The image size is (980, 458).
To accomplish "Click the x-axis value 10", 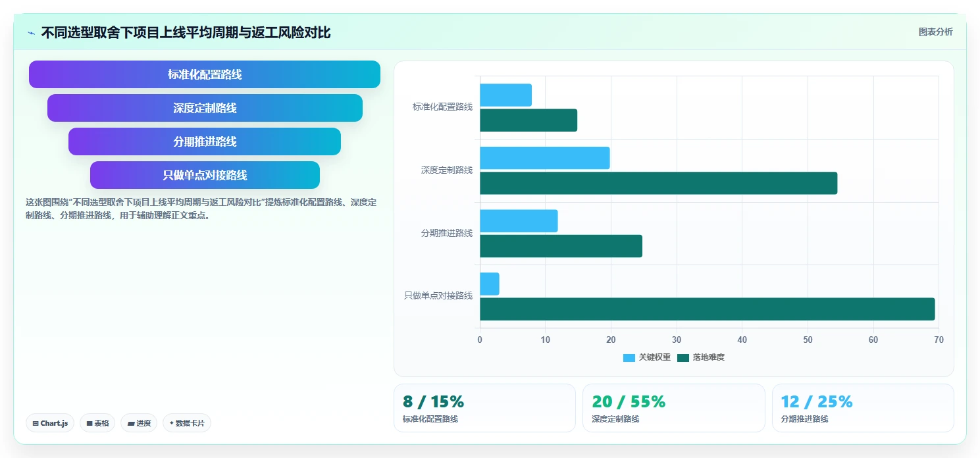I will 545,340.
